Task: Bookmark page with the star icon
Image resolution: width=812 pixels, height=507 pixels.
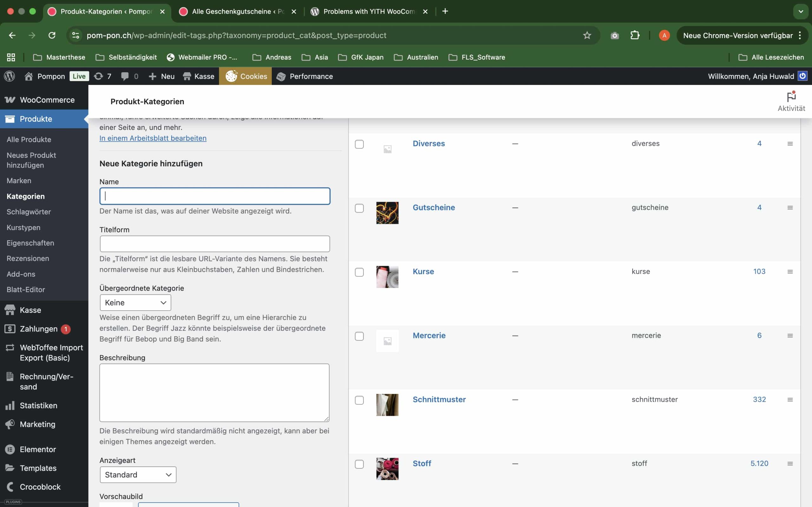Action: (586, 35)
